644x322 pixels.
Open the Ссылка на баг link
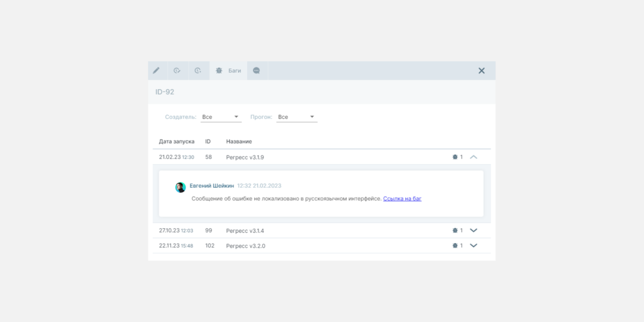[402, 199]
